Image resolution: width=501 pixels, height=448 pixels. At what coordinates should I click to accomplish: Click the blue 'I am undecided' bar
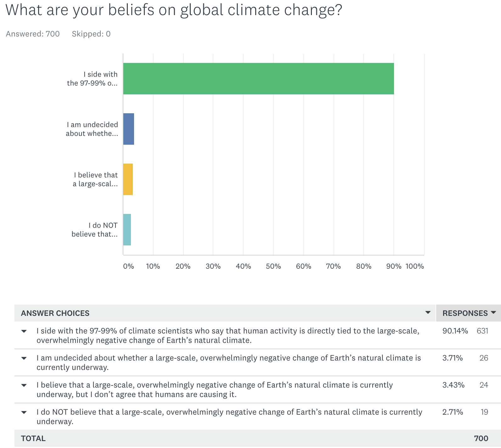click(x=128, y=129)
